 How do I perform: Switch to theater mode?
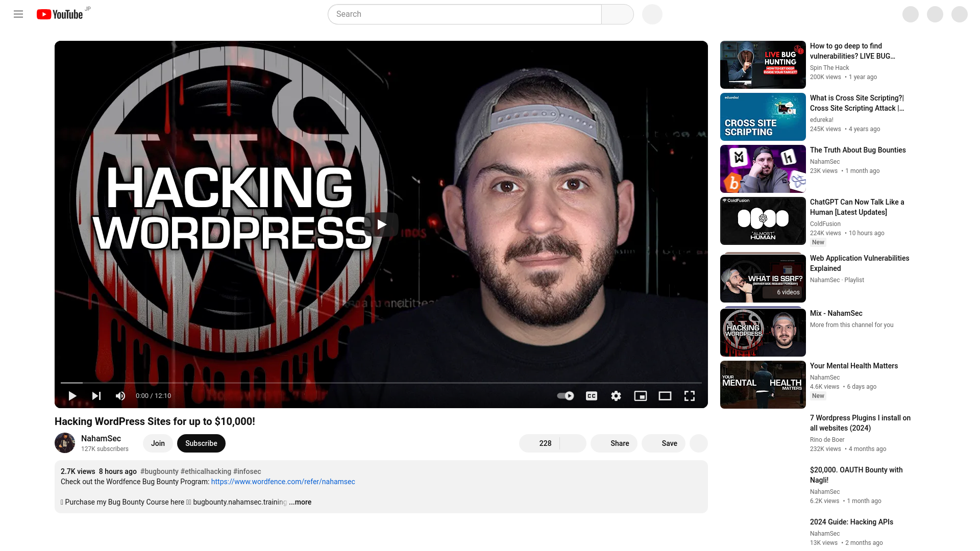[x=665, y=396]
